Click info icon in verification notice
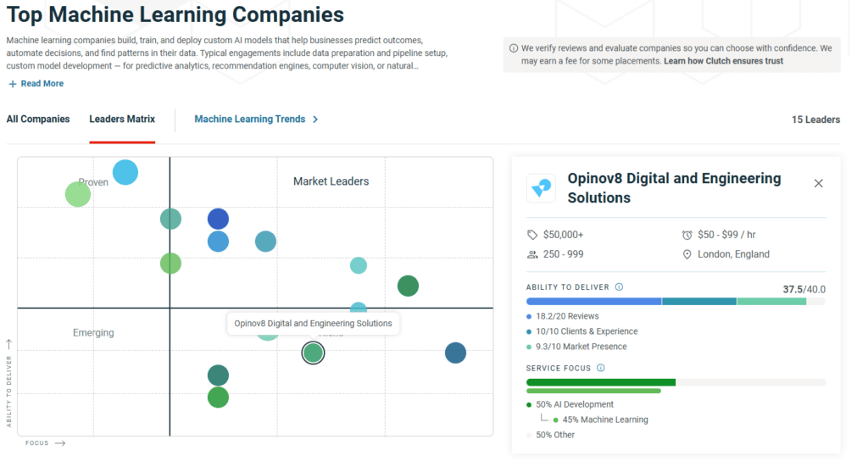Screen dimensions: 868x467 tap(514, 48)
